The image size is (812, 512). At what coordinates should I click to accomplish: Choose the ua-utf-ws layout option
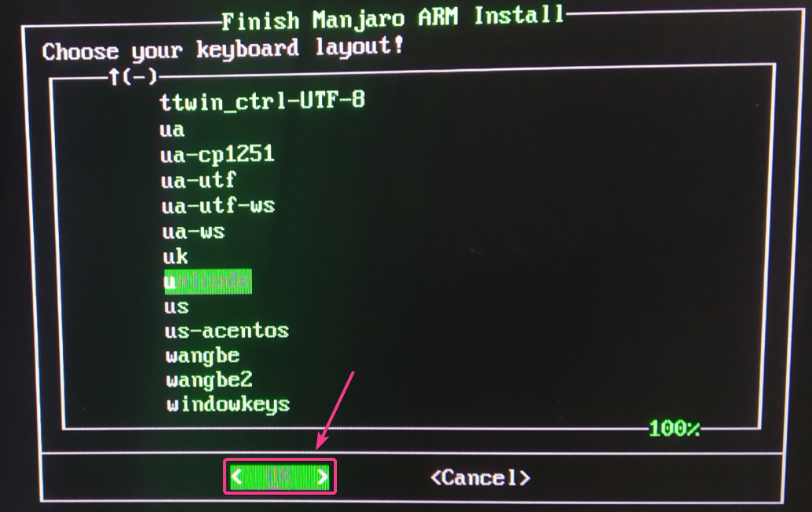[x=218, y=206]
